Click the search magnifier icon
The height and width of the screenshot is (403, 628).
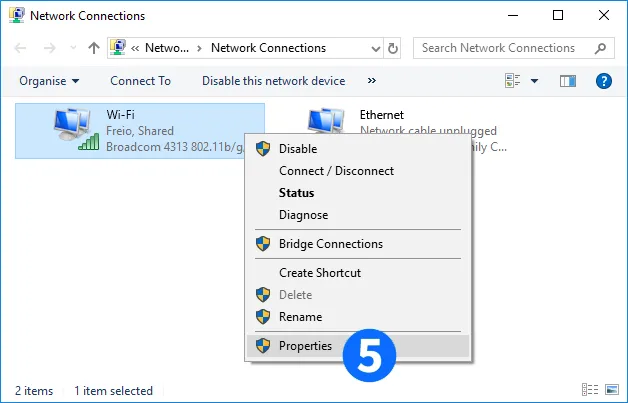pyautogui.click(x=600, y=48)
